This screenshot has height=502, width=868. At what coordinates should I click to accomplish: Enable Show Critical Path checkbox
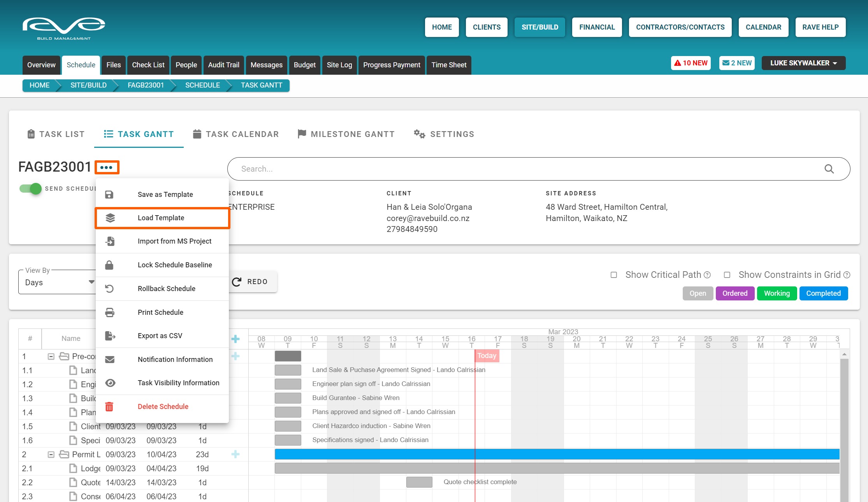(x=614, y=275)
